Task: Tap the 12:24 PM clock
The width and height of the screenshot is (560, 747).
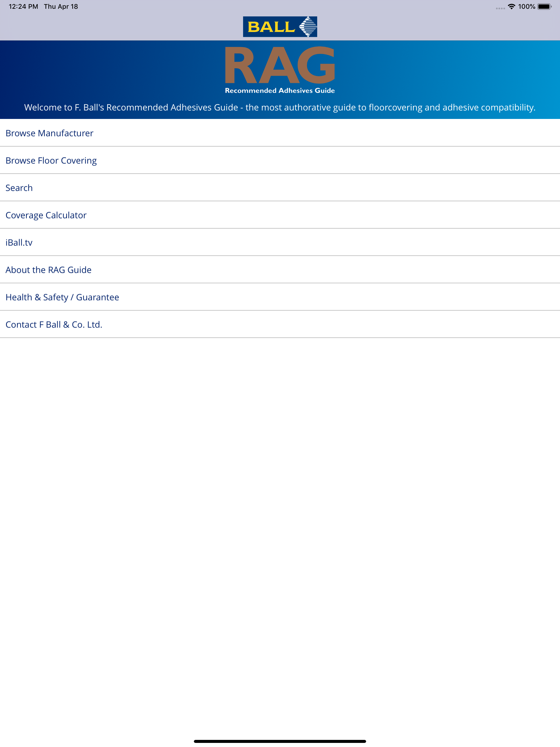Action: (x=23, y=6)
